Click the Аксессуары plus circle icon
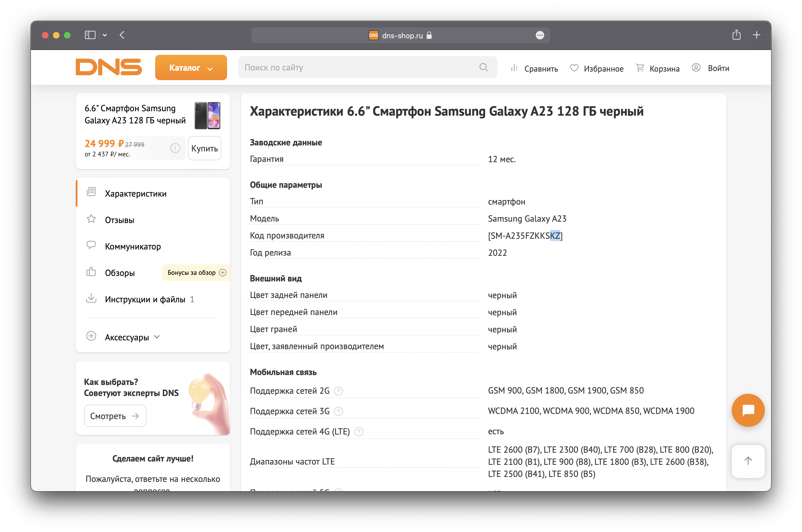 [x=91, y=336]
